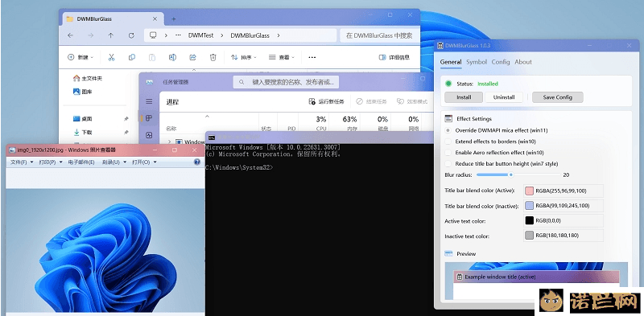The image size is (644, 316).
Task: Open the View dropdown in Explorer toolbar
Action: click(x=282, y=57)
